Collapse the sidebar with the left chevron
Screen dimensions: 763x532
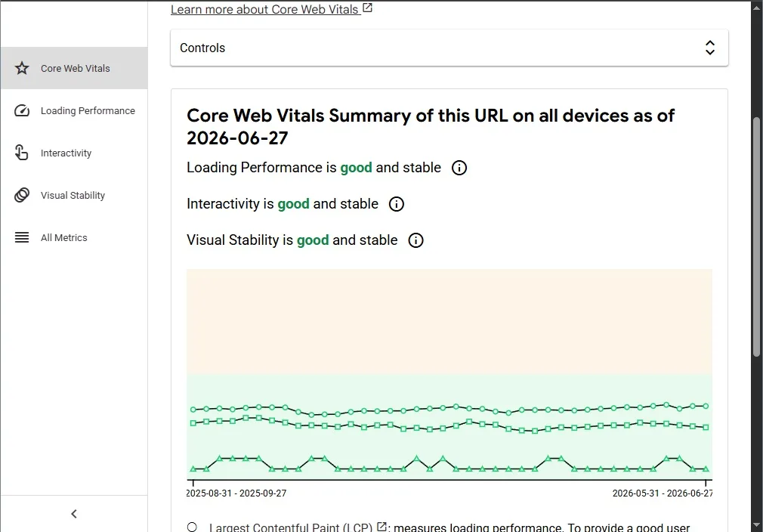click(74, 514)
